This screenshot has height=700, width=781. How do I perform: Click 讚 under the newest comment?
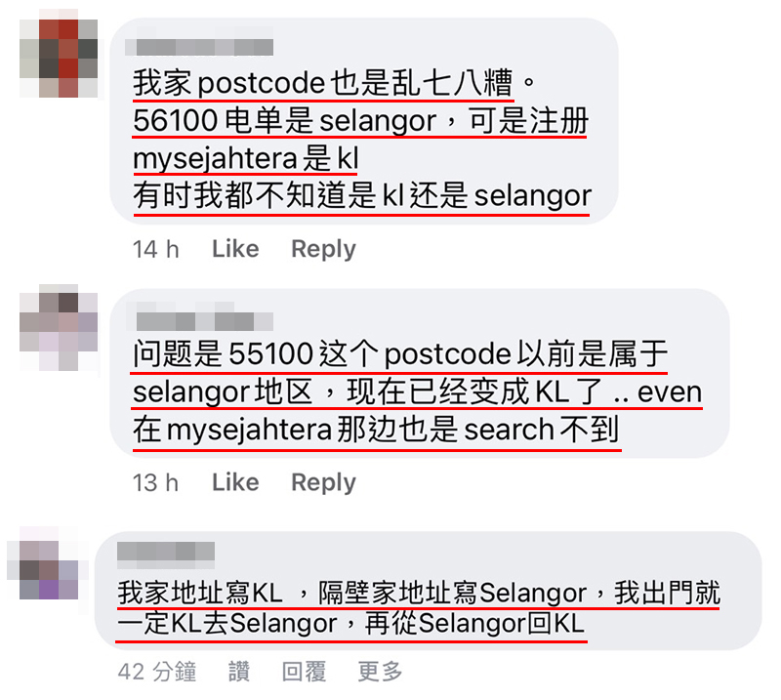239,671
